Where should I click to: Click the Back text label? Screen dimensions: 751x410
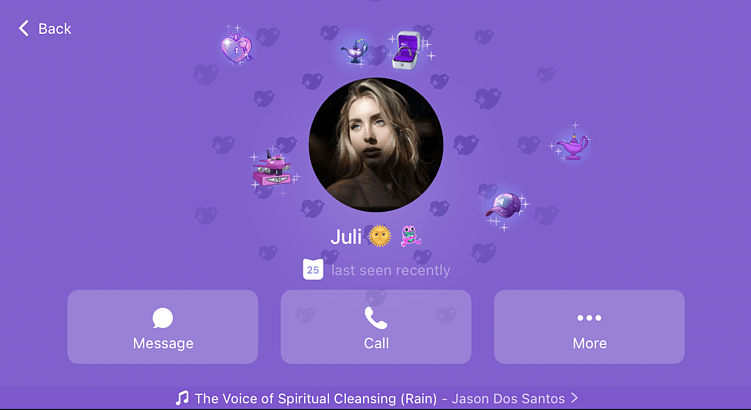point(55,29)
